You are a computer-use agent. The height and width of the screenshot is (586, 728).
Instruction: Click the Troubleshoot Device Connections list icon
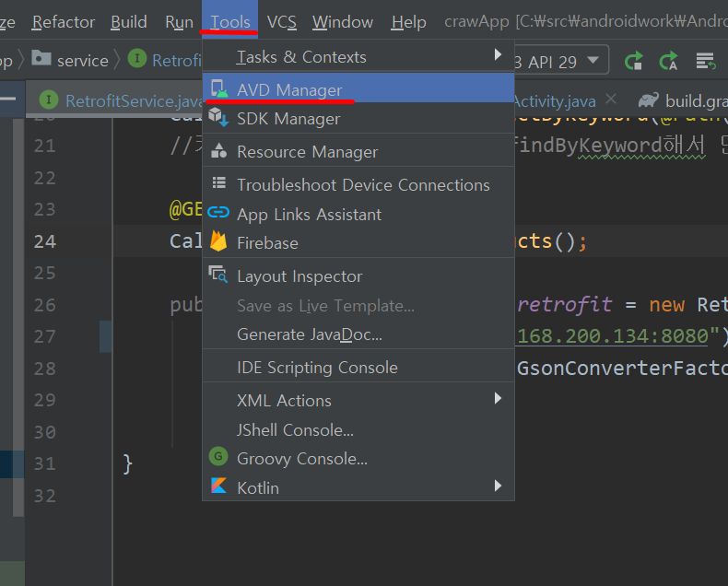[219, 183]
